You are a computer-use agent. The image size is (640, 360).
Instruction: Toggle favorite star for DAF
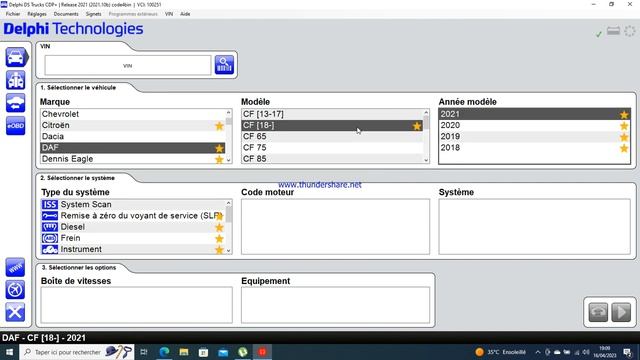[219, 148]
